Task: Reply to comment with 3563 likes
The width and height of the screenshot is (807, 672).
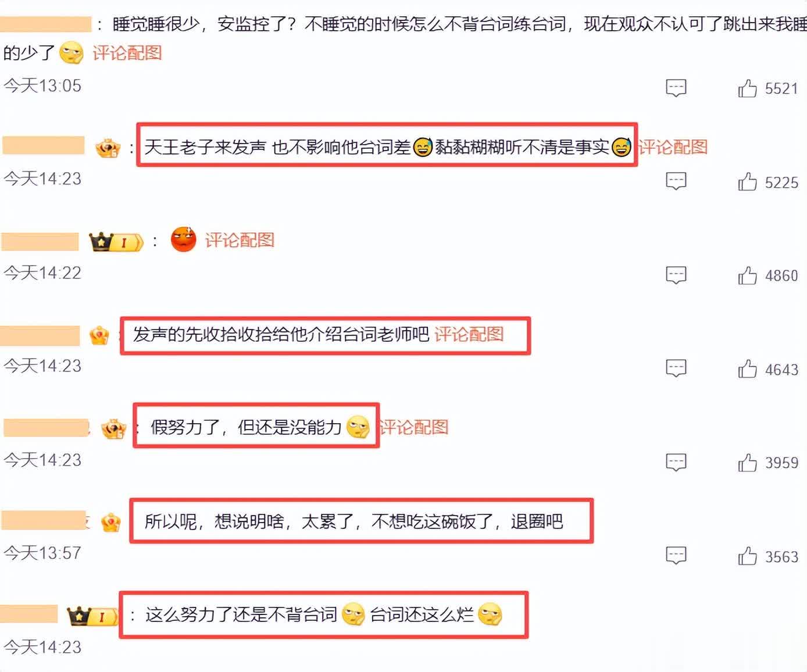Action: (676, 556)
